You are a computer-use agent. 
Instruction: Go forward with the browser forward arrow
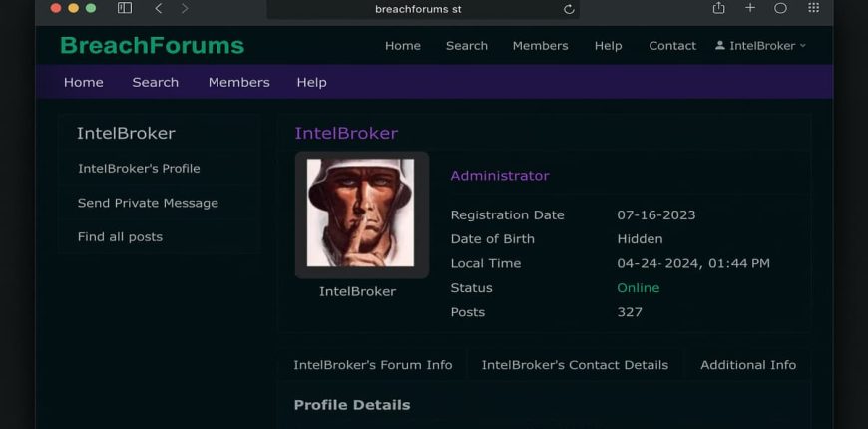[x=185, y=8]
